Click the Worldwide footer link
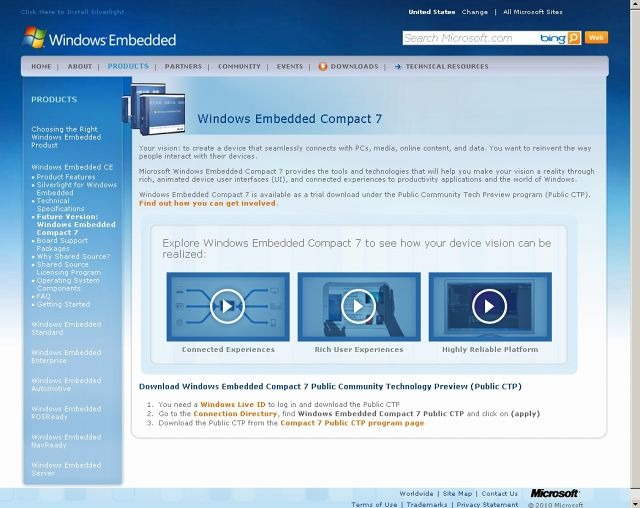 pos(416,493)
